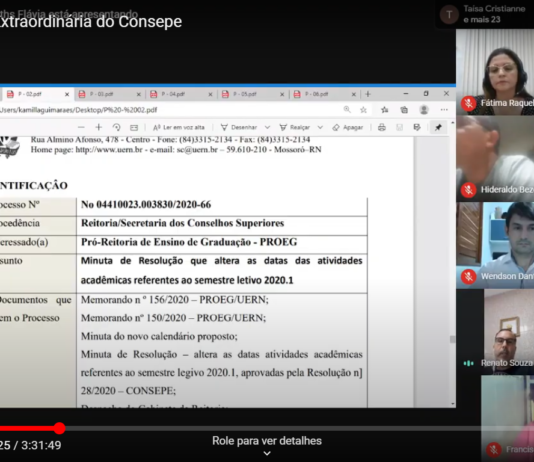This screenshot has width=534, height=462.
Task: Maximize the browser window
Action: point(426,93)
